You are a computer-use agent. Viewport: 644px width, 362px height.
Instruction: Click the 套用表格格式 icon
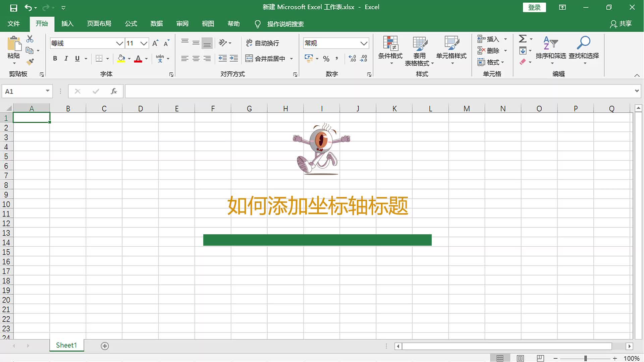420,50
